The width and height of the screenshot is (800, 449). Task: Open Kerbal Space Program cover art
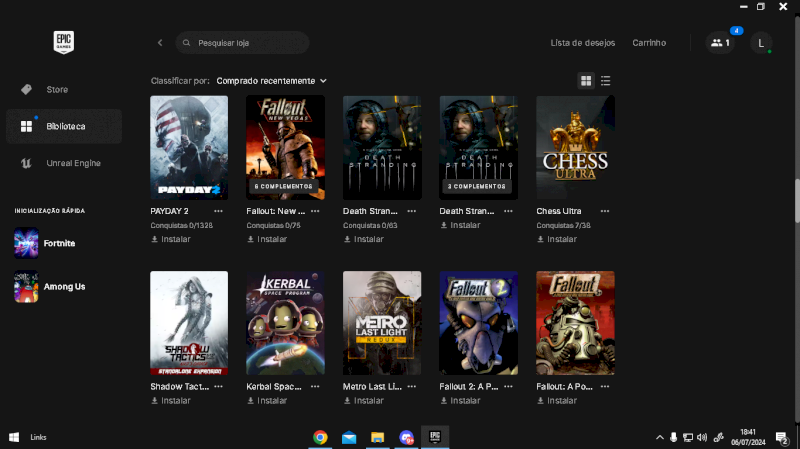(285, 323)
